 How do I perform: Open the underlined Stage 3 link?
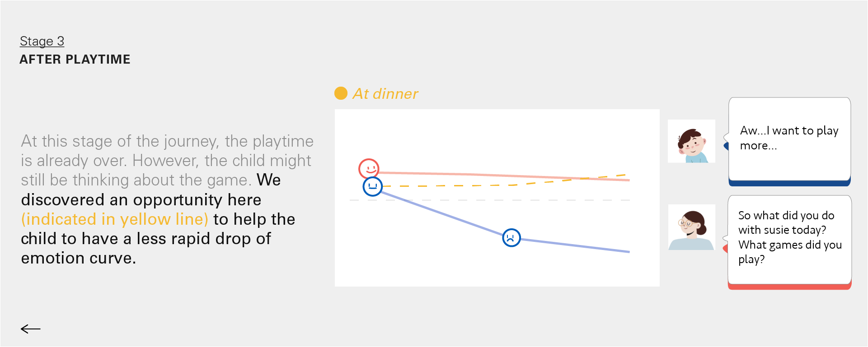(42, 41)
